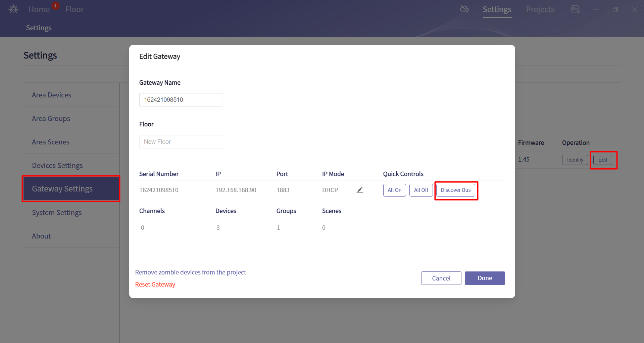Image resolution: width=644 pixels, height=343 pixels.
Task: Click Remove zombie devices link
Action: click(x=191, y=272)
